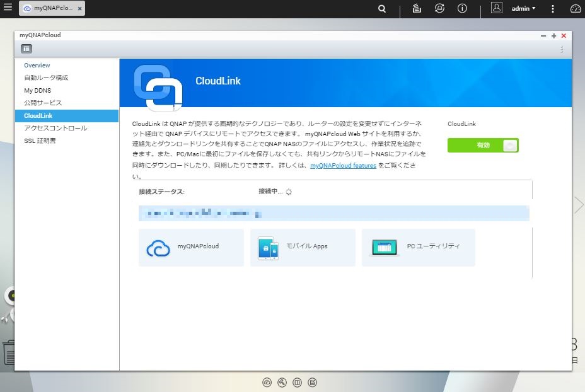Open 公開サービス in the sidebar
Viewport: 585px width, 392px height.
[43, 103]
